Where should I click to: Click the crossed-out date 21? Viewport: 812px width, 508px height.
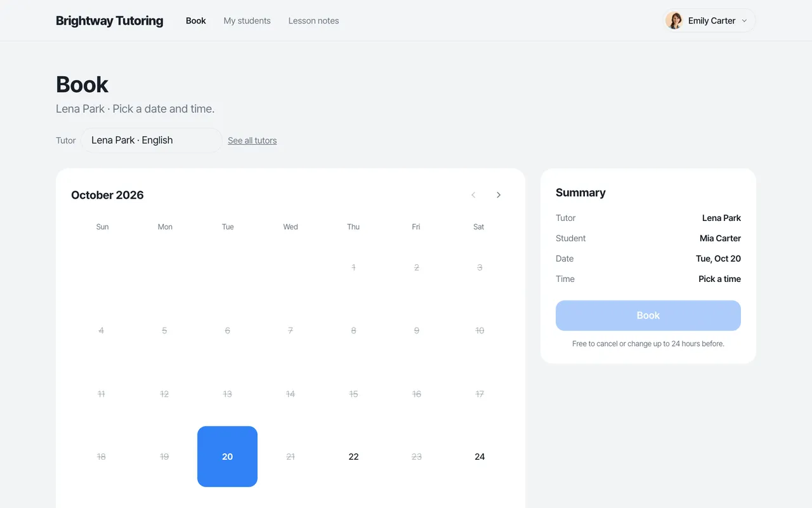pyautogui.click(x=291, y=457)
